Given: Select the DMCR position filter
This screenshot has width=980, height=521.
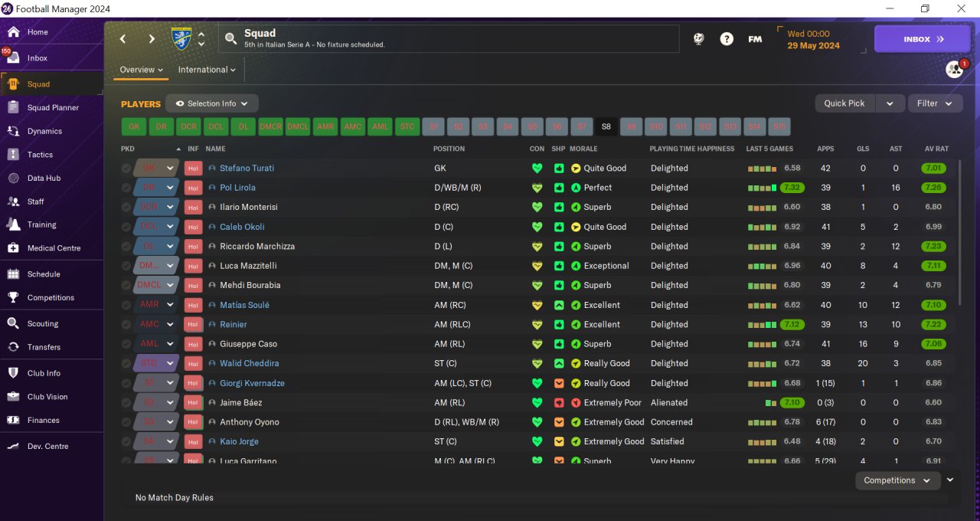Looking at the screenshot, I should pyautogui.click(x=270, y=127).
